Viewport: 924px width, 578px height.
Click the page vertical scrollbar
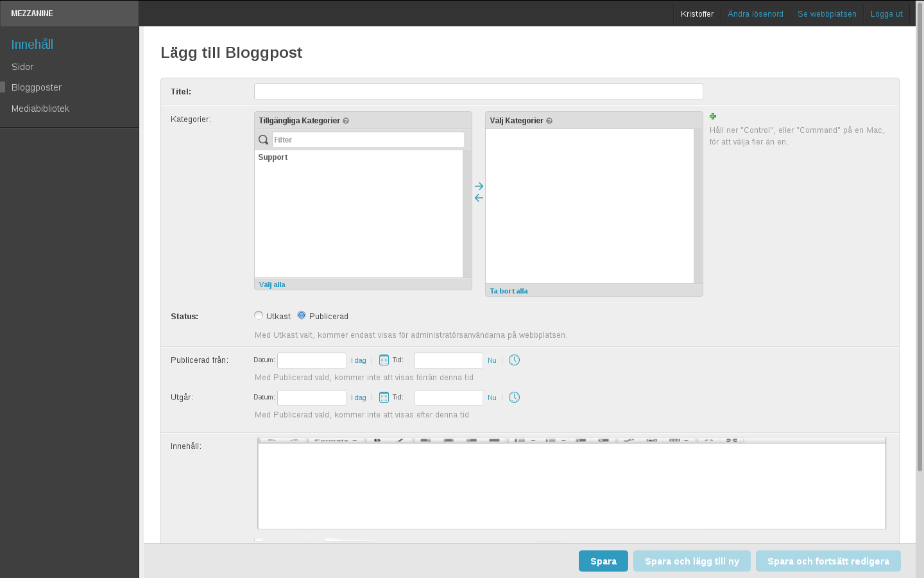click(920, 238)
